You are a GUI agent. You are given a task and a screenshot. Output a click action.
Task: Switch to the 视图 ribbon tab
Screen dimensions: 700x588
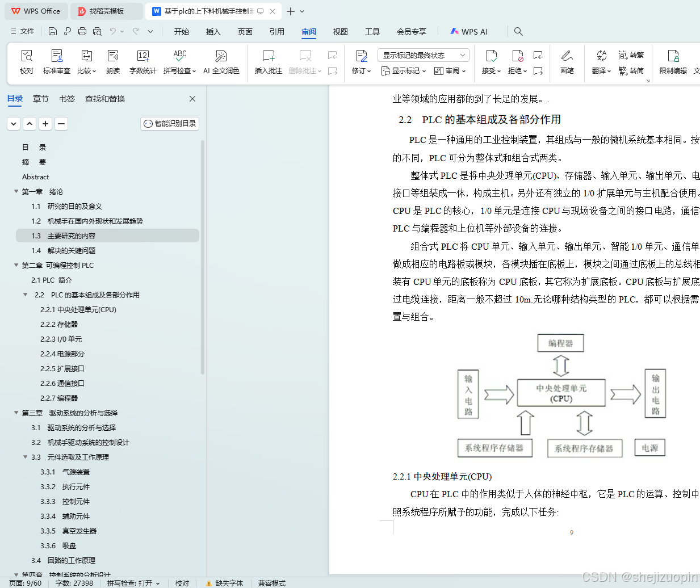[x=341, y=32]
